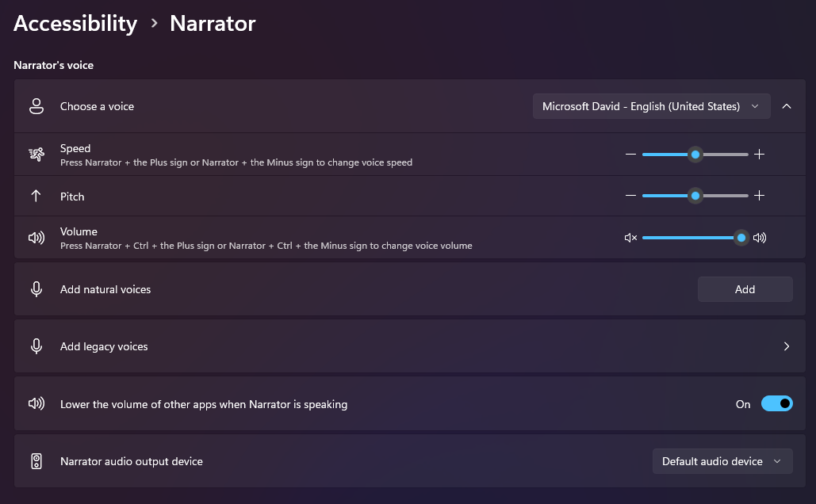Click the microphone icon beside Add natural voices
This screenshot has width=816, height=504.
pos(36,289)
